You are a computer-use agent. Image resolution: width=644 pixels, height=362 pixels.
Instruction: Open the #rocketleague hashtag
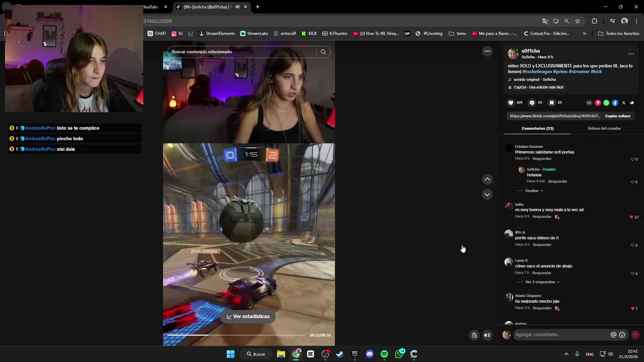coord(537,72)
